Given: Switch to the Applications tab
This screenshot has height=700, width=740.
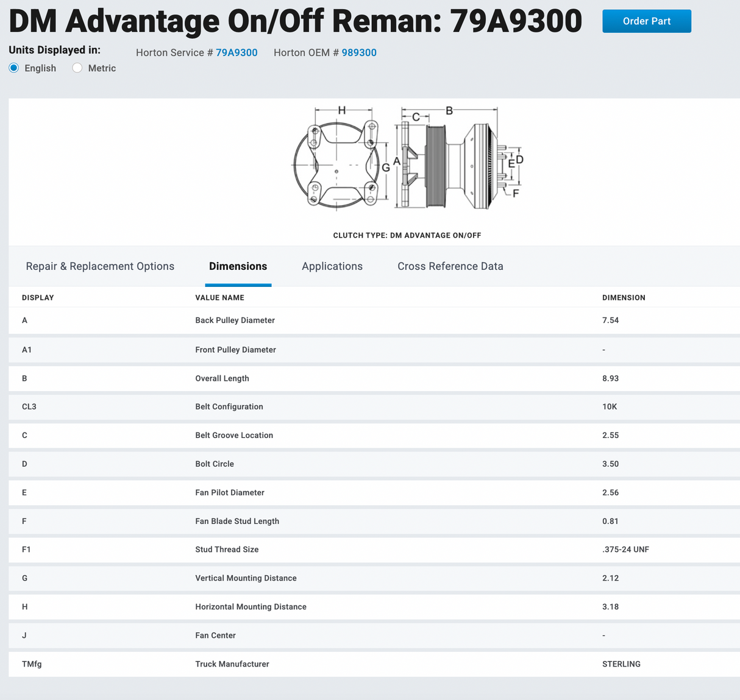Looking at the screenshot, I should [x=332, y=266].
